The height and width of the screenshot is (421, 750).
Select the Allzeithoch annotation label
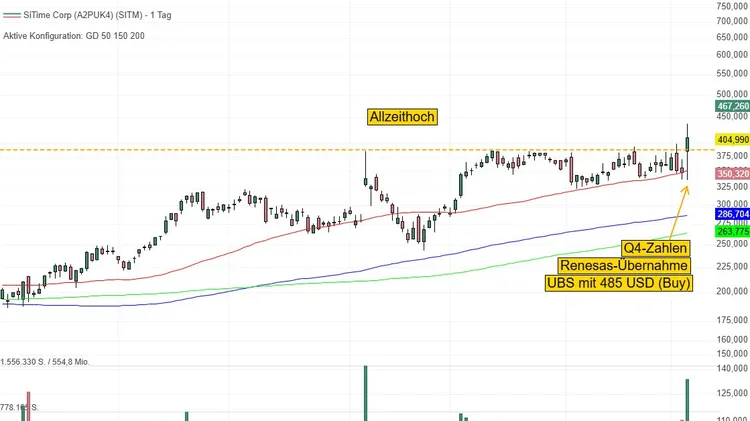tap(400, 117)
